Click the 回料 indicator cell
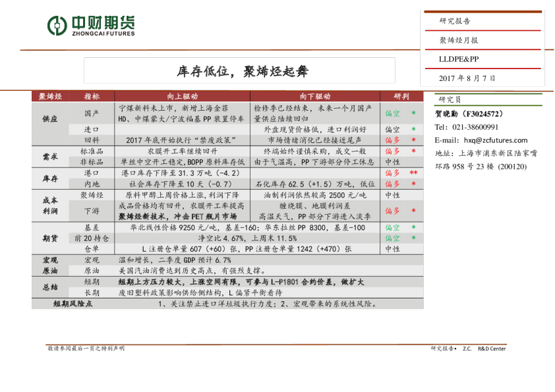The image size is (555, 392). coord(92,140)
